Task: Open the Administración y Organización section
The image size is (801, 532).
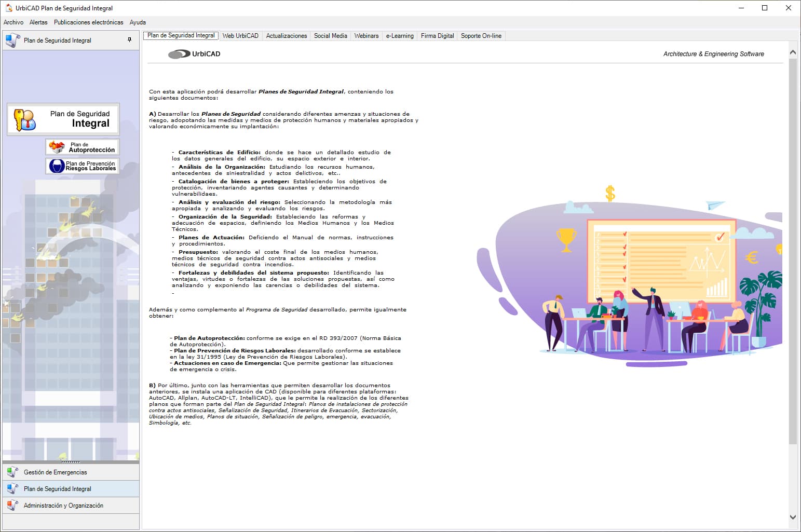Action: click(x=71, y=506)
